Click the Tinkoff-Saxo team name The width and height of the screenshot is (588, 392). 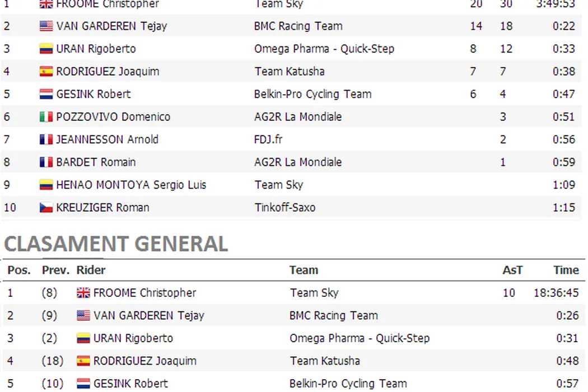pos(284,208)
